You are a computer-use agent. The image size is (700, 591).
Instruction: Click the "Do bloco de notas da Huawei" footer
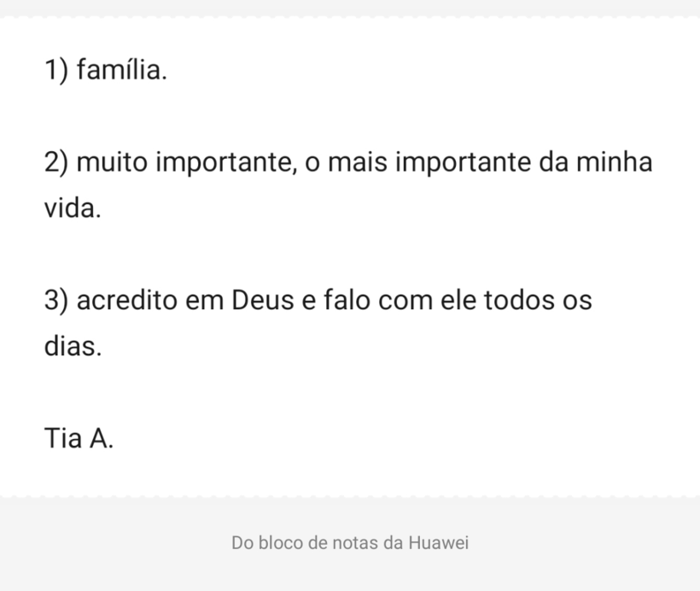point(350,542)
